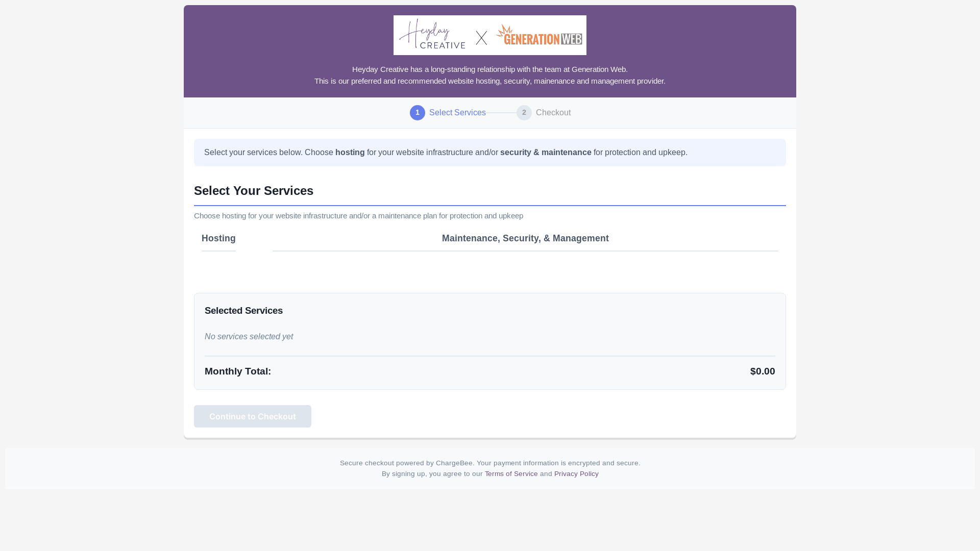The image size is (980, 551).
Task: Click the Select Services step label
Action: coord(457,113)
